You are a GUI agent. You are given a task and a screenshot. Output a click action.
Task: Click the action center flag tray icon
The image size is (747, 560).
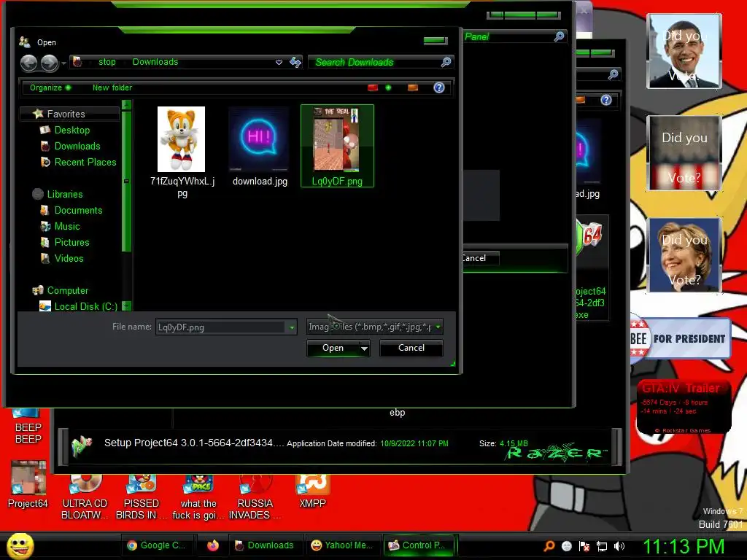pos(584,547)
